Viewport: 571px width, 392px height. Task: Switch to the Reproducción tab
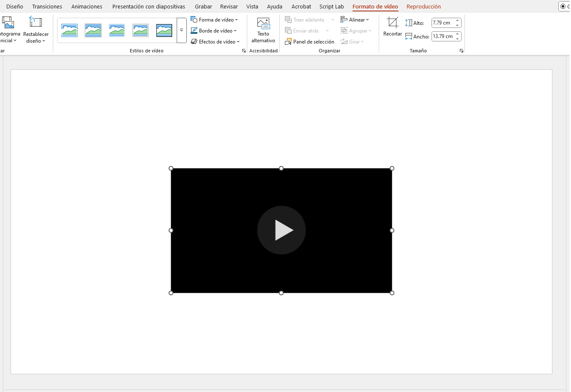[x=423, y=7]
